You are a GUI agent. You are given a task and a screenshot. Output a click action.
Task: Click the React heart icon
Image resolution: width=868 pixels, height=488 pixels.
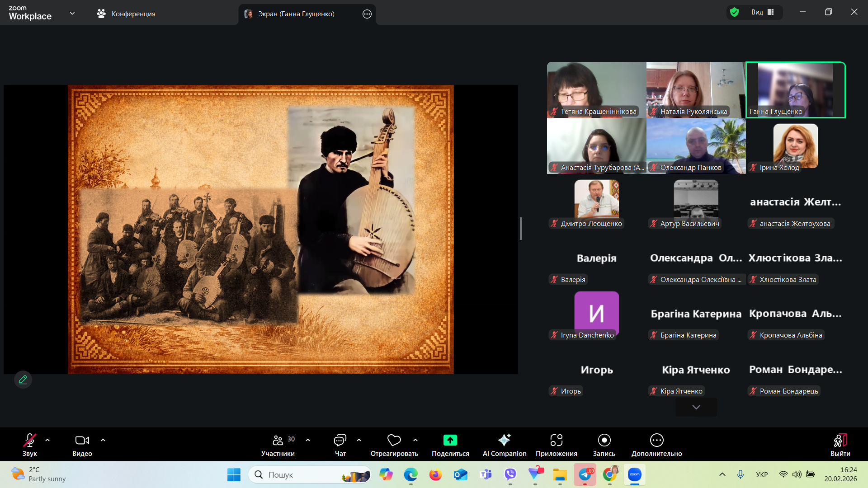click(394, 440)
